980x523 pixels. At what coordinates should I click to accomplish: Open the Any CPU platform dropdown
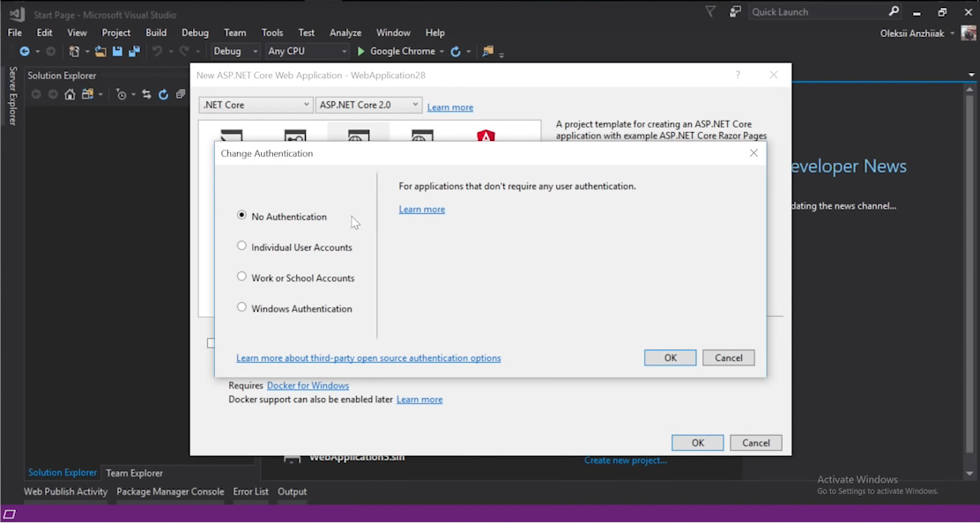pyautogui.click(x=308, y=51)
